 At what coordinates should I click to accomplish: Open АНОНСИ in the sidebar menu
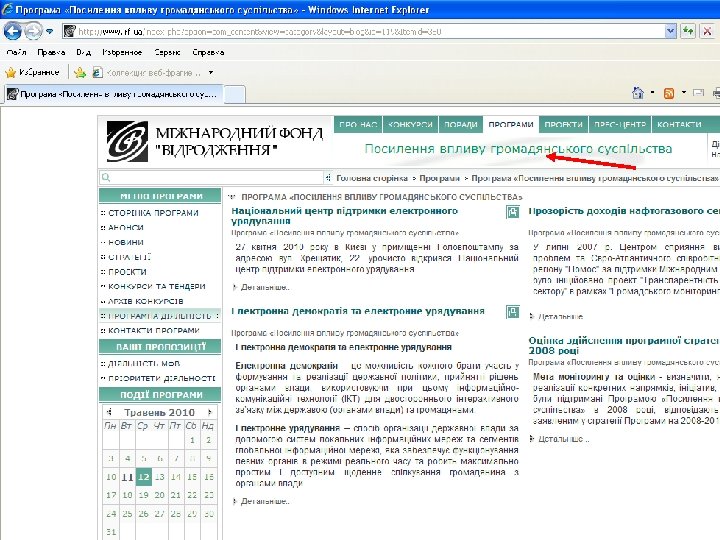[x=126, y=228]
